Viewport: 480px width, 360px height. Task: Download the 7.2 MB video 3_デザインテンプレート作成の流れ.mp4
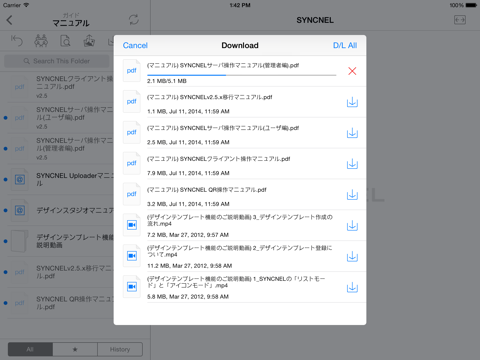tap(352, 226)
